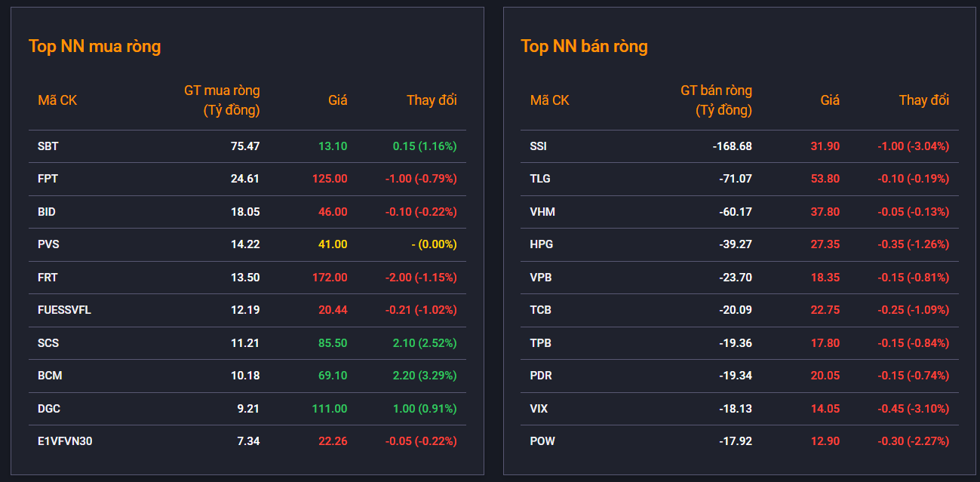
Task: Click the BCM ticker
Action: pos(49,376)
